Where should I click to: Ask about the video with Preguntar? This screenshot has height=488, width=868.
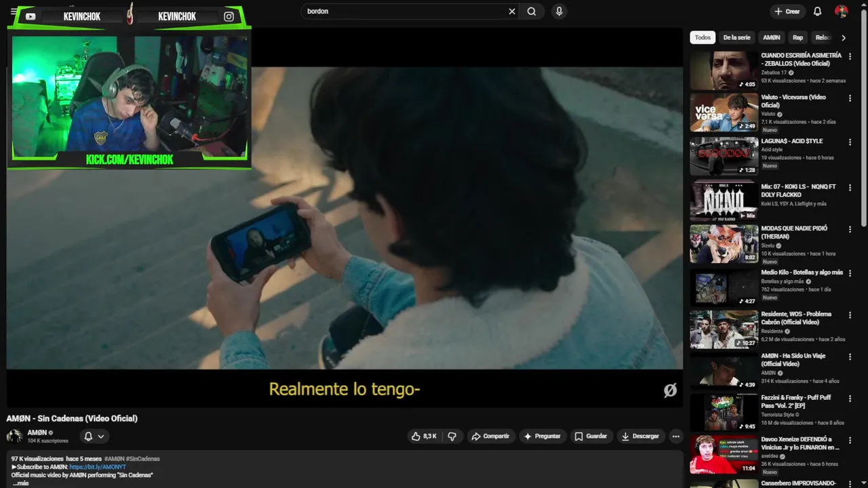click(x=542, y=436)
